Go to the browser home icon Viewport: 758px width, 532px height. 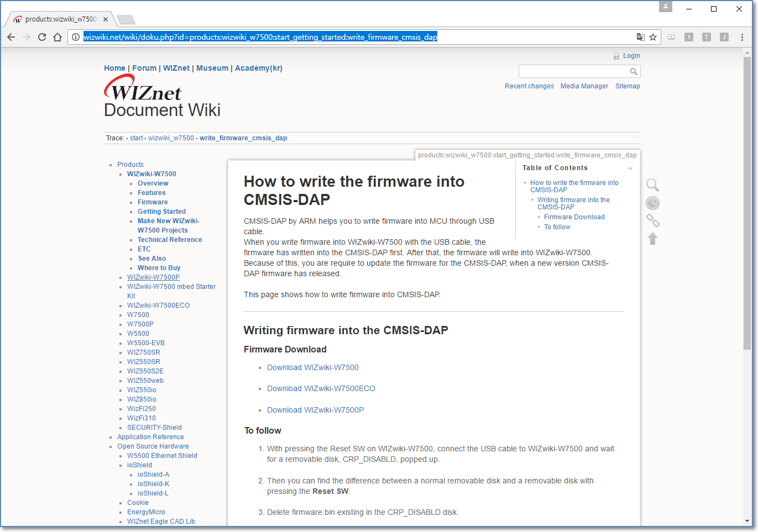[x=57, y=37]
